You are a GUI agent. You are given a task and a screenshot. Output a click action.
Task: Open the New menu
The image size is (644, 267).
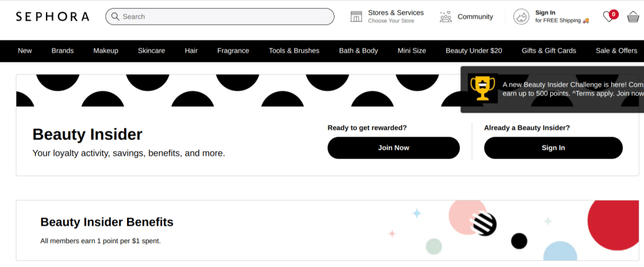pos(25,50)
